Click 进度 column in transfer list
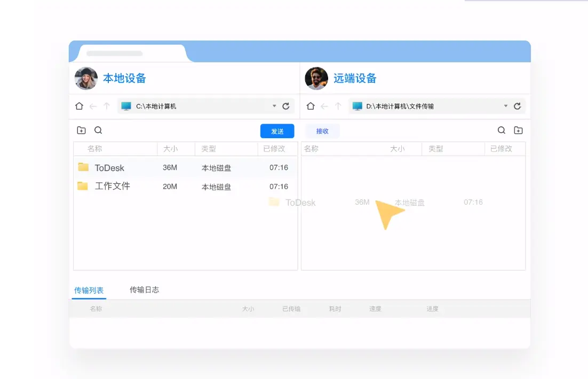Image resolution: width=588 pixels, height=379 pixels. click(x=432, y=309)
